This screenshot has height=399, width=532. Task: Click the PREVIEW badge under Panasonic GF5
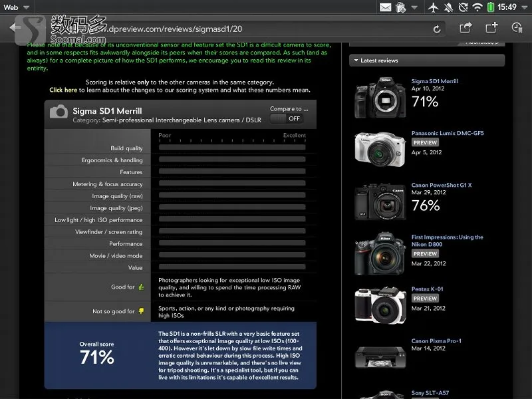pyautogui.click(x=425, y=142)
